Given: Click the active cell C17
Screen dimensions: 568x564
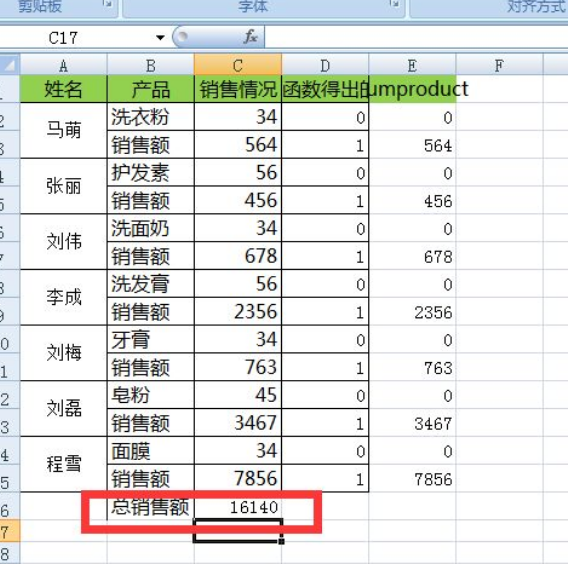Looking at the screenshot, I should click(238, 530).
